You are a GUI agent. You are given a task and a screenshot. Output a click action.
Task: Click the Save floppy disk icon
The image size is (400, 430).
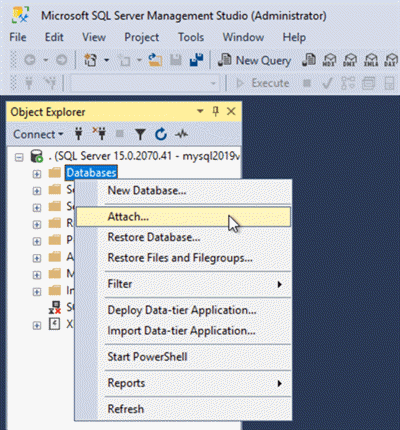[176, 60]
